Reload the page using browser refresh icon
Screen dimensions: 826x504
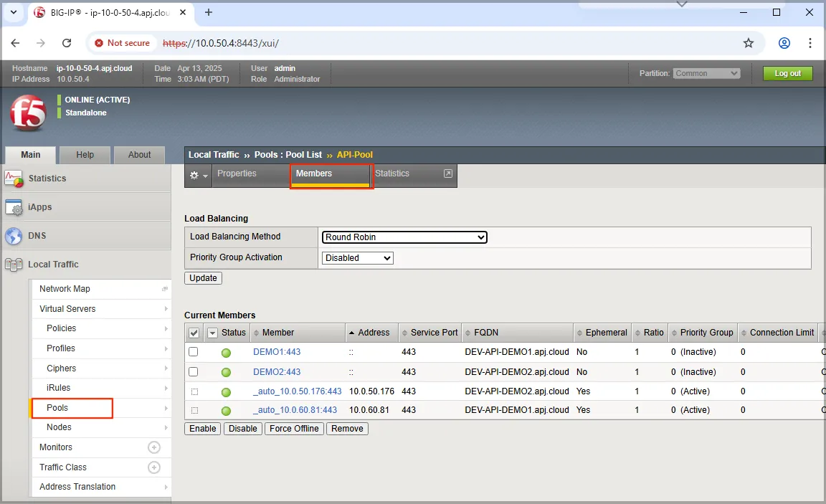pos(67,43)
